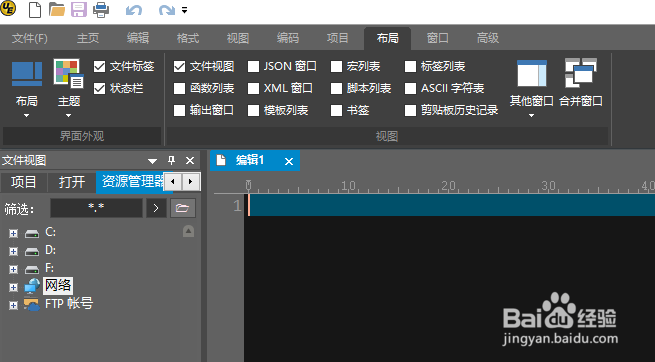Switch to the 打开 tab in file view
The image size is (655, 362).
pos(72,182)
